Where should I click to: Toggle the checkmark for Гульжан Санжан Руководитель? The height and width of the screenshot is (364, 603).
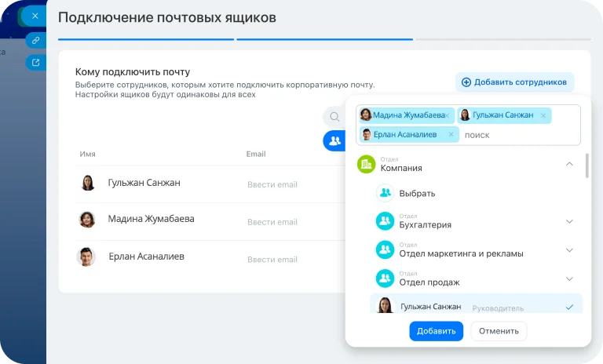tap(569, 307)
